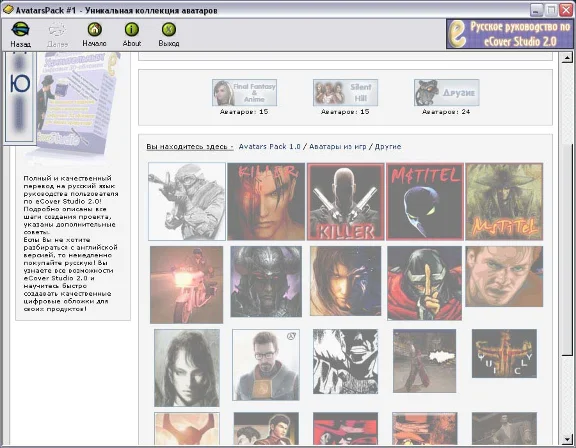Select the motorcycle headlight avatar
The width and height of the screenshot is (576, 448).
[x=186, y=285]
